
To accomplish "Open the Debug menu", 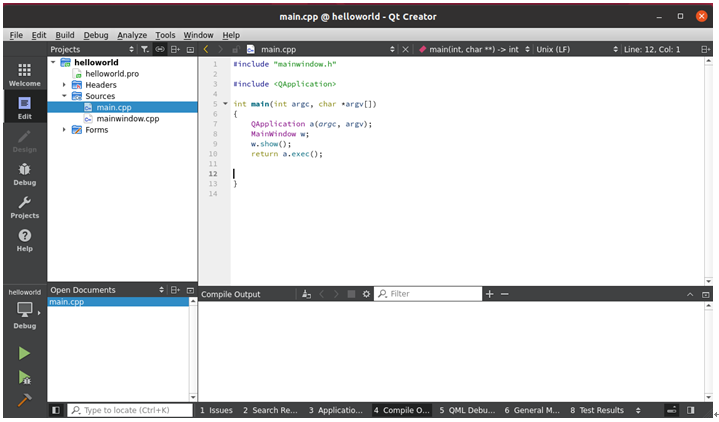I will tap(96, 35).
